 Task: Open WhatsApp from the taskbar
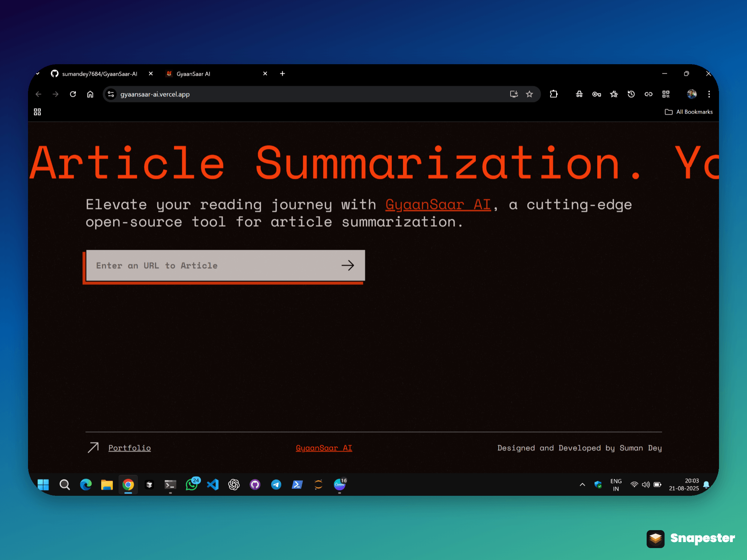192,484
